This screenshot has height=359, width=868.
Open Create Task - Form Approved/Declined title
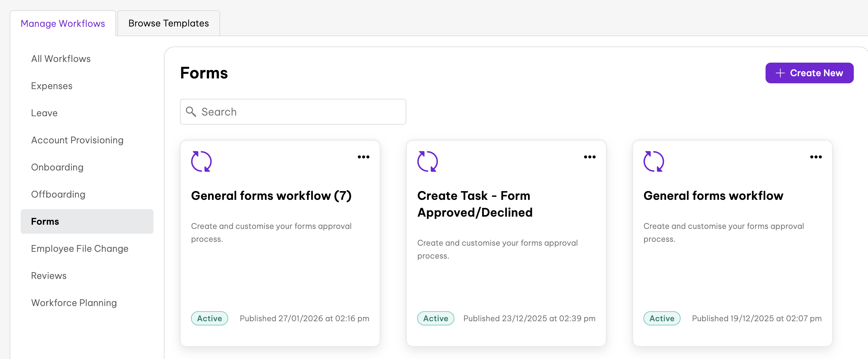[474, 204]
